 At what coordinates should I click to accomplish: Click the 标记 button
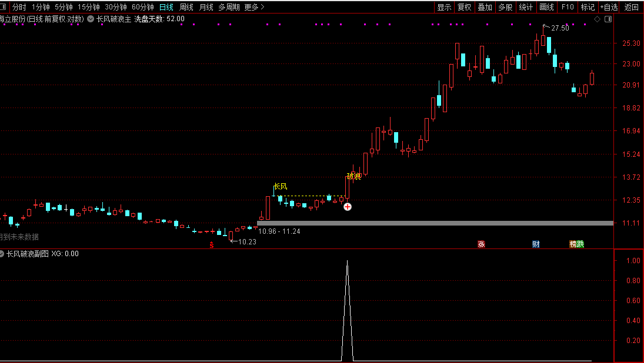588,7
